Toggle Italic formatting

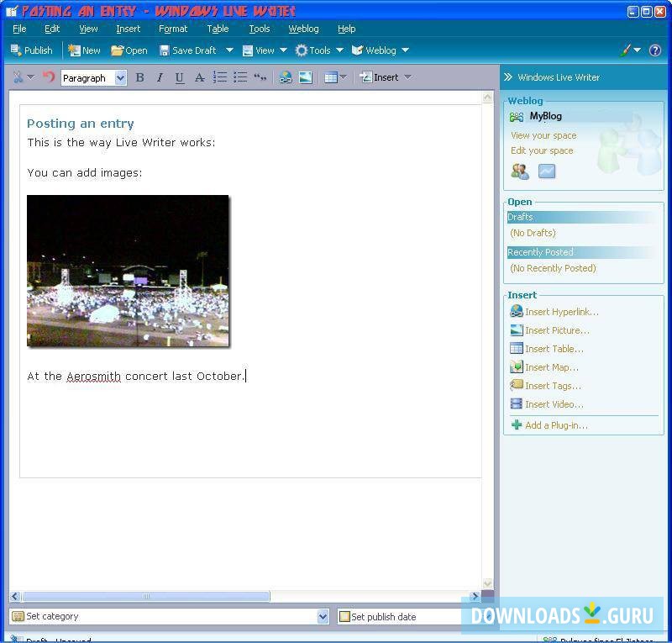point(160,77)
